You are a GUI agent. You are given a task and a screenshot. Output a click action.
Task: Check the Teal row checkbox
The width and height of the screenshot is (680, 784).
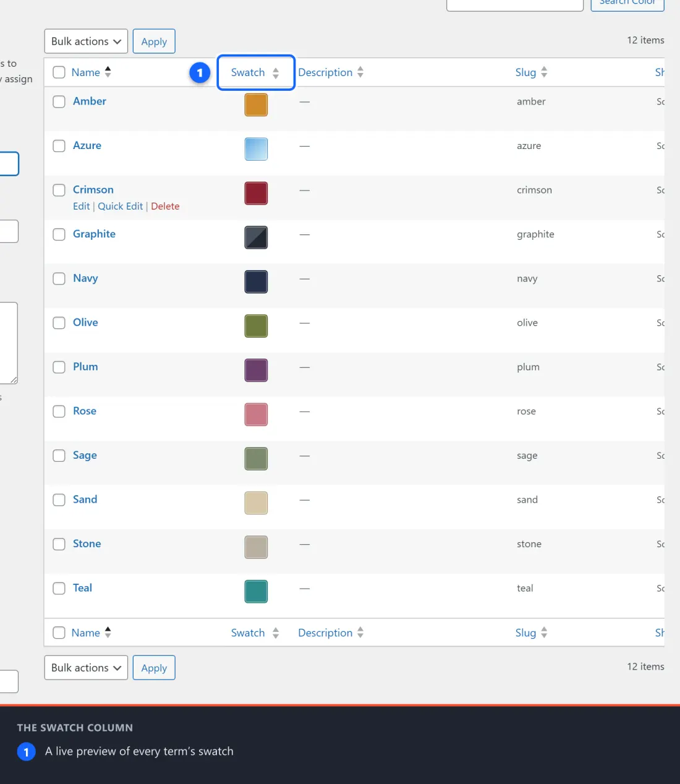59,588
